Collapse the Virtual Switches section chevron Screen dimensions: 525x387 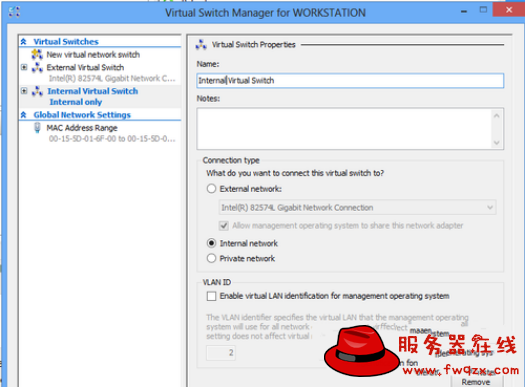coord(23,42)
